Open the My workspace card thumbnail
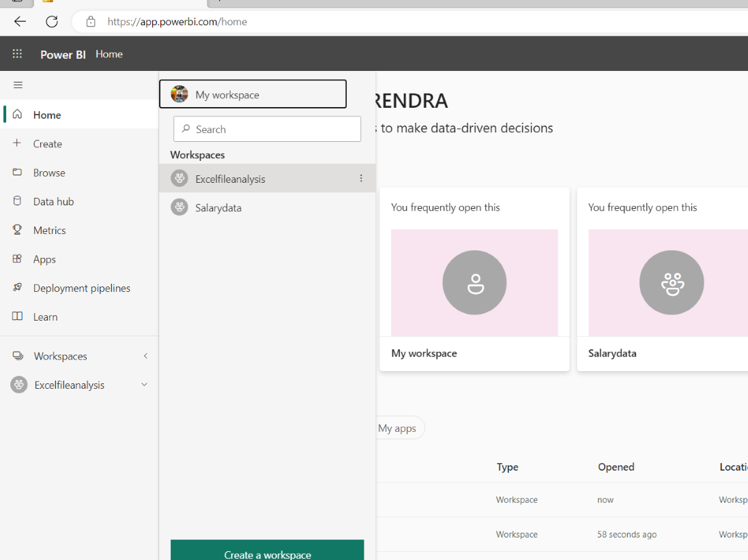Screen dimensions: 748x560 (x=474, y=282)
